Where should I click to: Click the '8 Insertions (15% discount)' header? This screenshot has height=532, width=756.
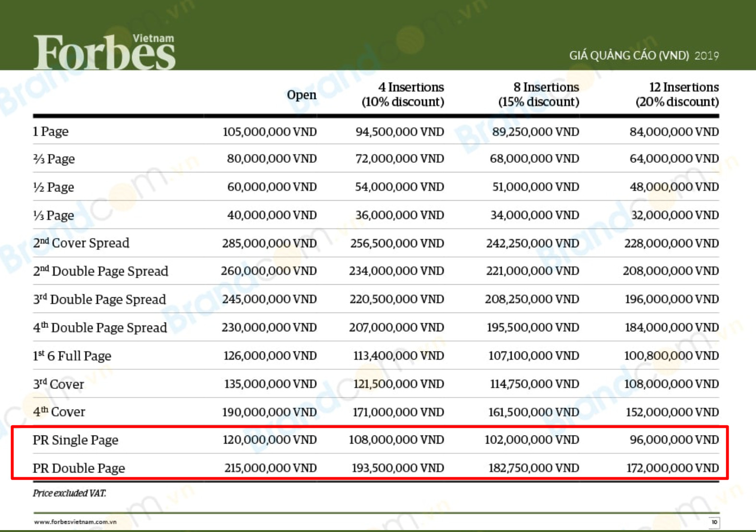[x=539, y=95]
